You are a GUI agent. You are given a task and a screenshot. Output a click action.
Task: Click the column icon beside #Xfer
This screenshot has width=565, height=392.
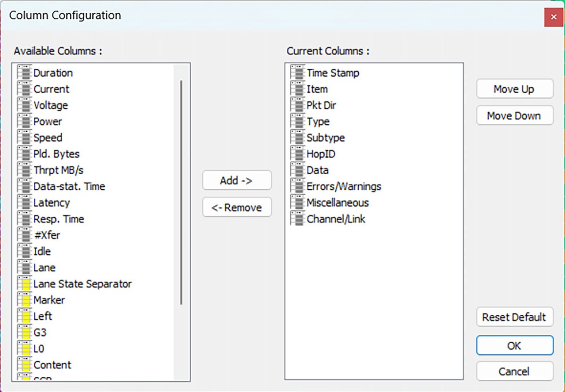click(24, 235)
